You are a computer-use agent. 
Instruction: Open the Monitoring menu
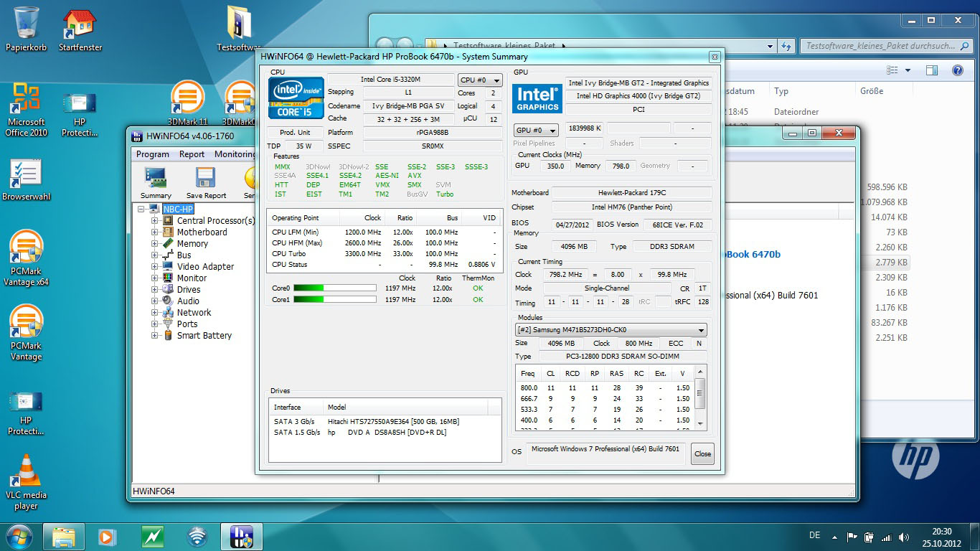click(x=234, y=154)
